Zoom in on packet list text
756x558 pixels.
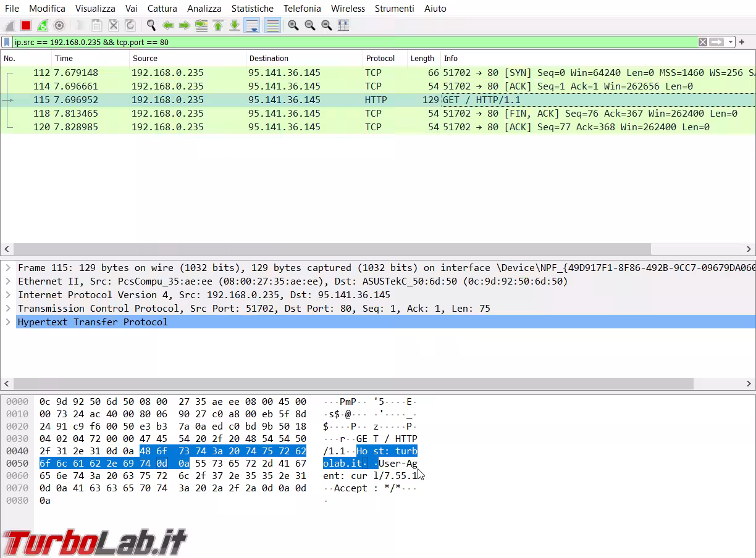click(293, 25)
